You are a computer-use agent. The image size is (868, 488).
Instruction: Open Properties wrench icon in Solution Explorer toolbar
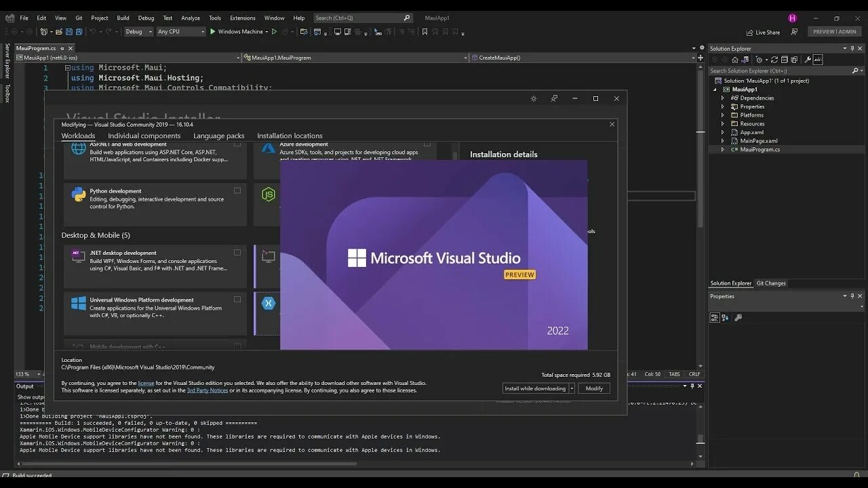click(808, 60)
